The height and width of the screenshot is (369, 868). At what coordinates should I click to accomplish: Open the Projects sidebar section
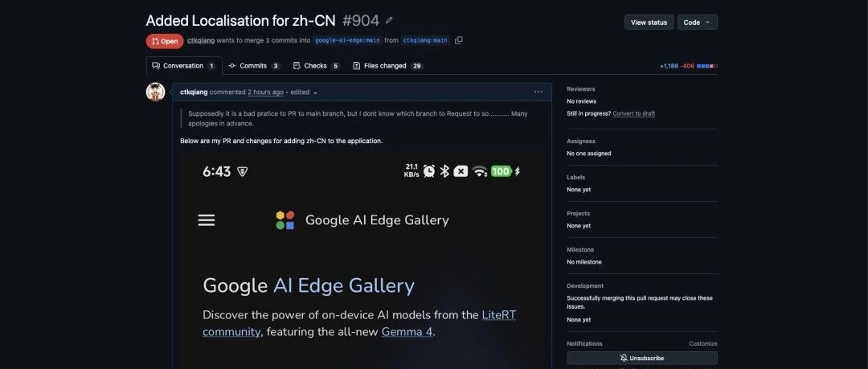click(x=578, y=213)
